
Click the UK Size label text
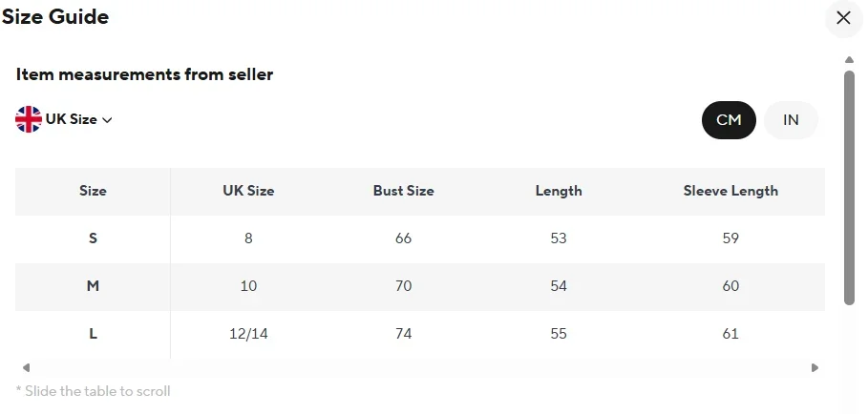[72, 120]
